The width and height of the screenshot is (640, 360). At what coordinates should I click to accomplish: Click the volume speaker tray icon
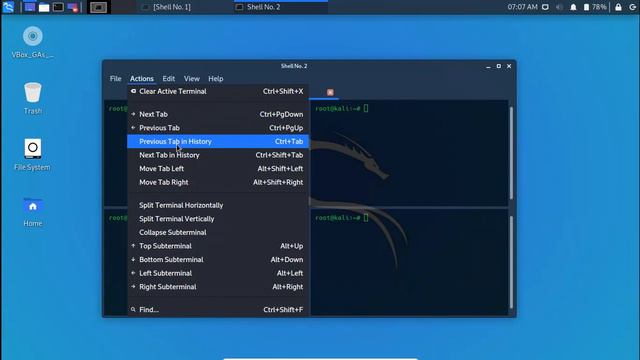click(x=559, y=7)
